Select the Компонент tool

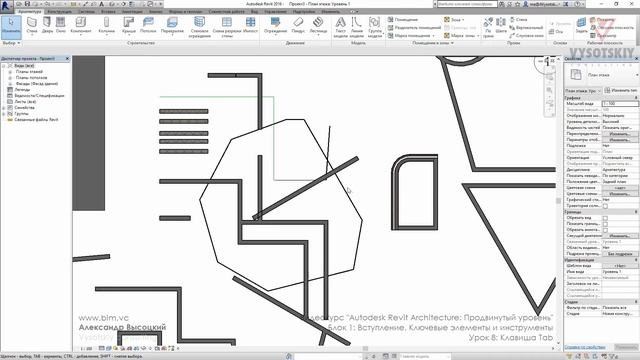tap(81, 26)
